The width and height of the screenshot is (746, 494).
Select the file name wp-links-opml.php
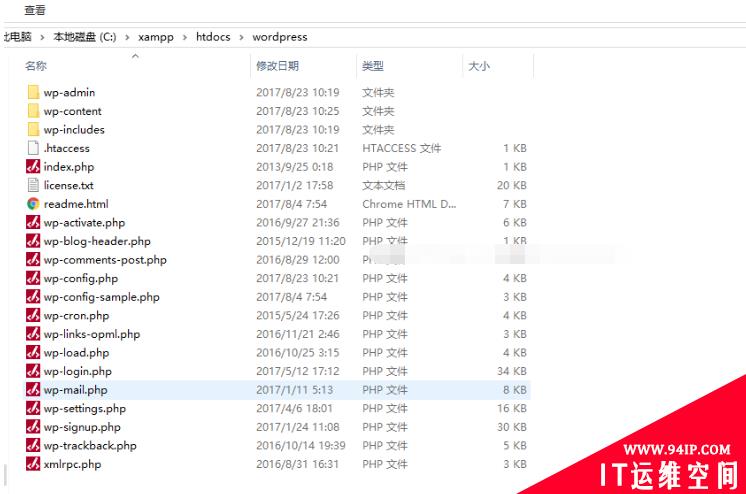(92, 334)
